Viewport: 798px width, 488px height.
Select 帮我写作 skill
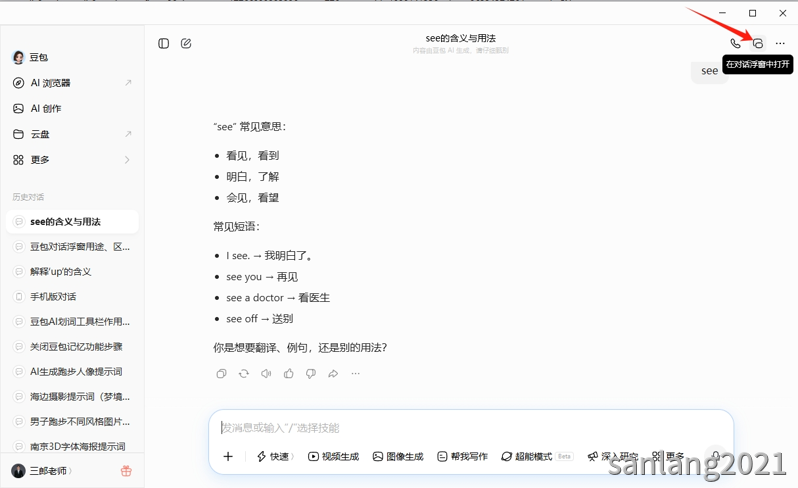coord(463,456)
